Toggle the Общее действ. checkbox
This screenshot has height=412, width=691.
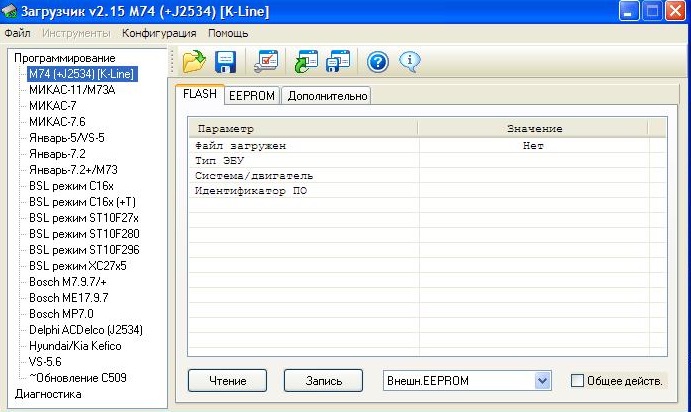pos(577,381)
